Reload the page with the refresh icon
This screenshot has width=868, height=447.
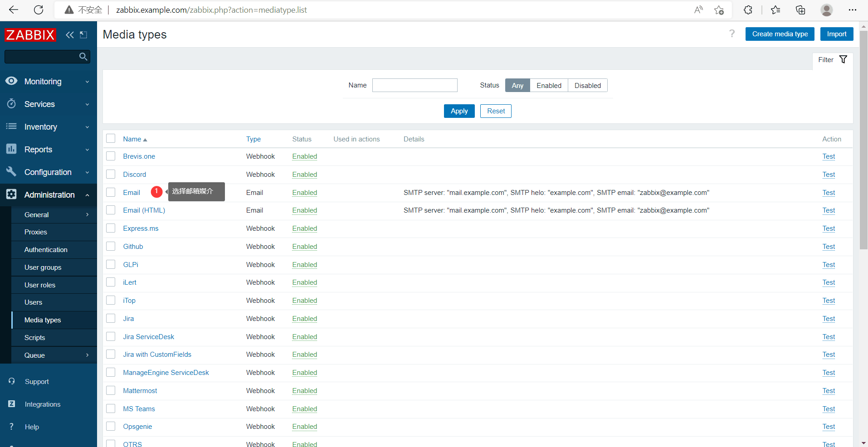pyautogui.click(x=39, y=10)
